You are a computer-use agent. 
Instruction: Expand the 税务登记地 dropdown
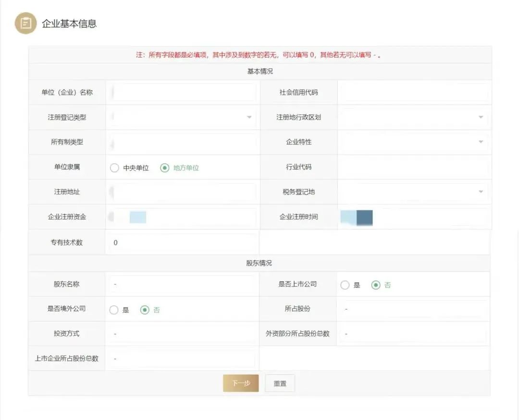tap(413, 192)
